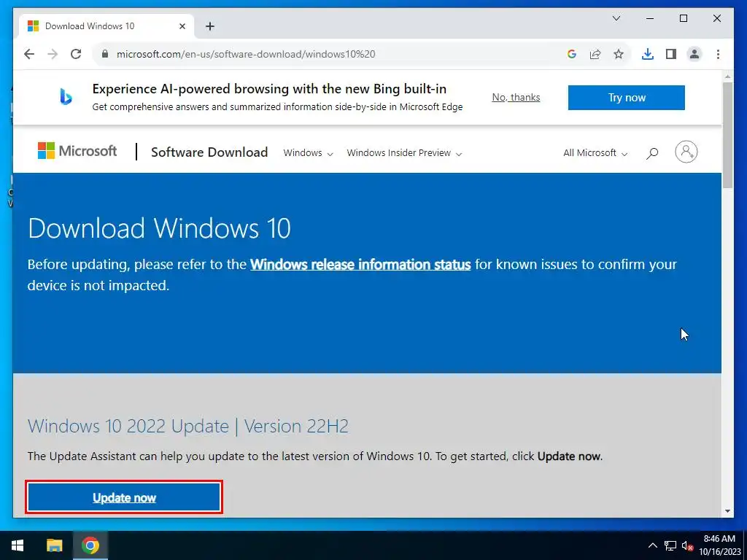This screenshot has height=560, width=747.
Task: Expand Windows Insider Preview menu
Action: [x=404, y=153]
